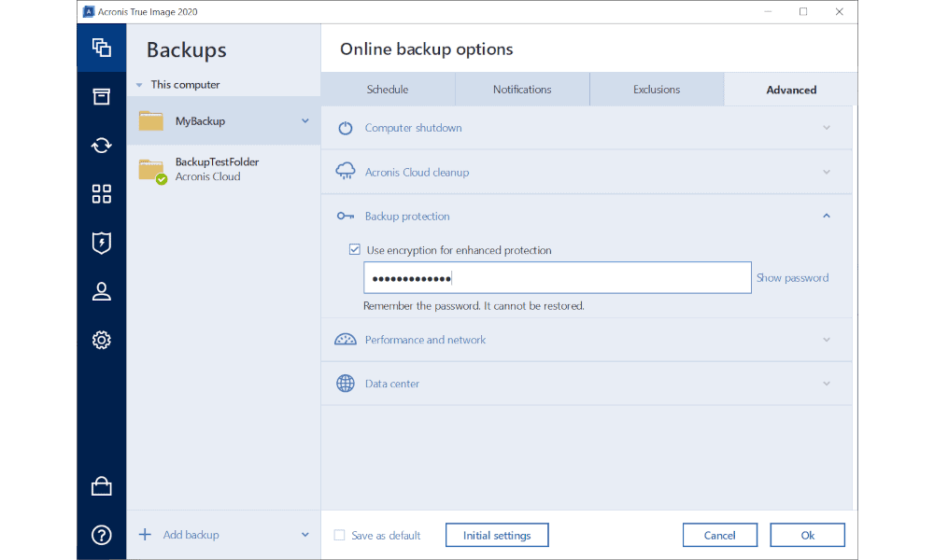Click the Backup protection label
The height and width of the screenshot is (560, 934).
coord(407,216)
